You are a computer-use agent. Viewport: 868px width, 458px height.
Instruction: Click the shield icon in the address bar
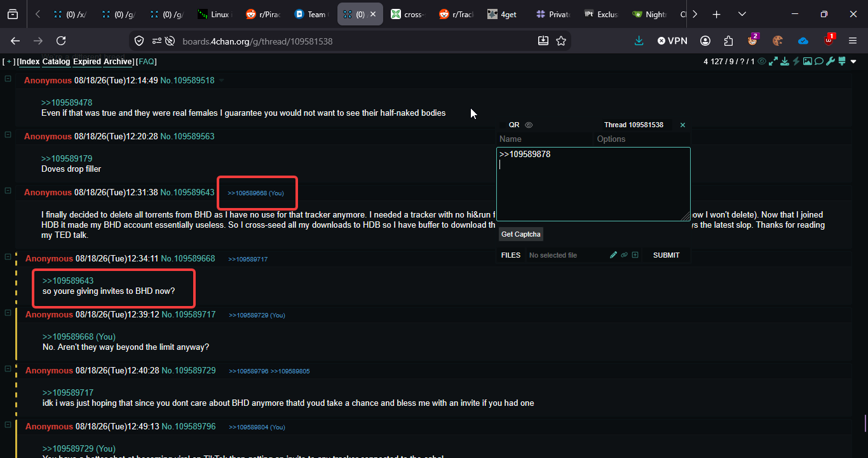click(139, 41)
